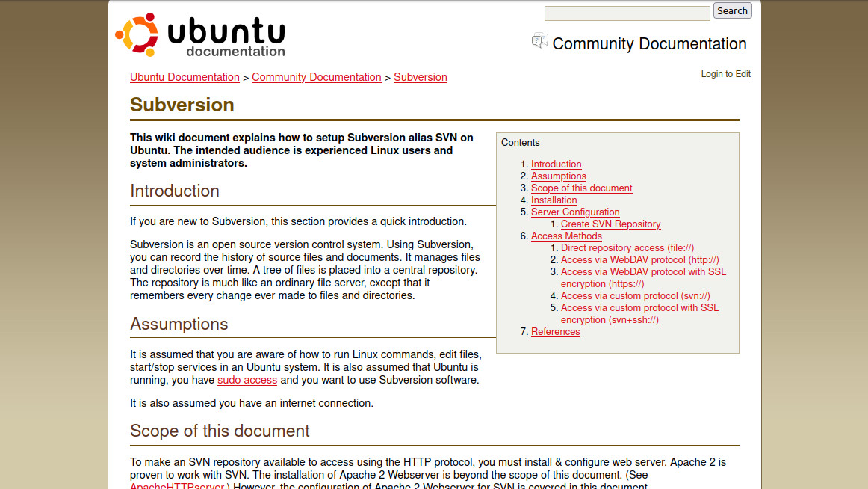The image size is (868, 489).
Task: Open Server Configuration contents link
Action: (575, 212)
